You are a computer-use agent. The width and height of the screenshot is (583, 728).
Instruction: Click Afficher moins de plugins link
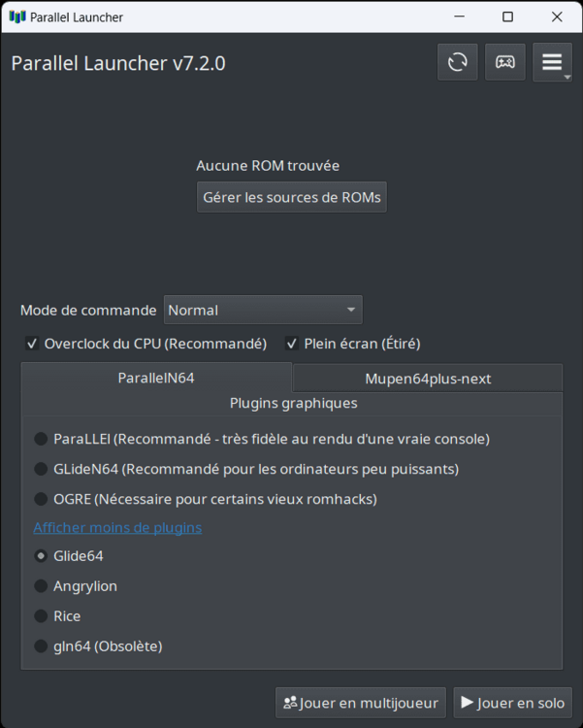click(x=117, y=527)
